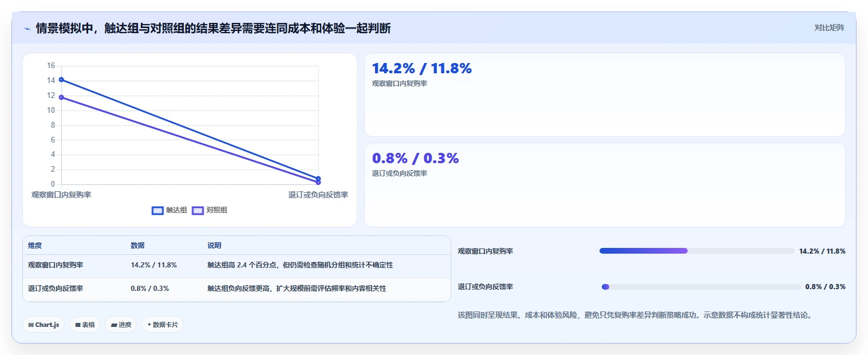Viewport: 868px width, 355px height.
Task: Click the 表格 tag chip
Action: 85,325
